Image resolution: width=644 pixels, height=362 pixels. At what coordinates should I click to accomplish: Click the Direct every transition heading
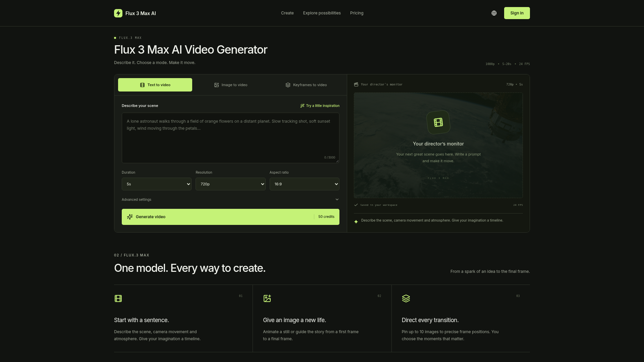coord(430,320)
